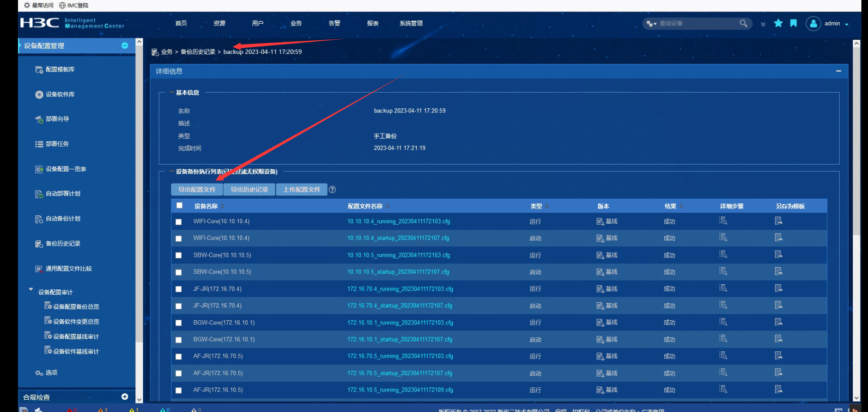Open file 172.16.70.4_startup_20230411172107.cfg
868x412 pixels.
(400, 306)
